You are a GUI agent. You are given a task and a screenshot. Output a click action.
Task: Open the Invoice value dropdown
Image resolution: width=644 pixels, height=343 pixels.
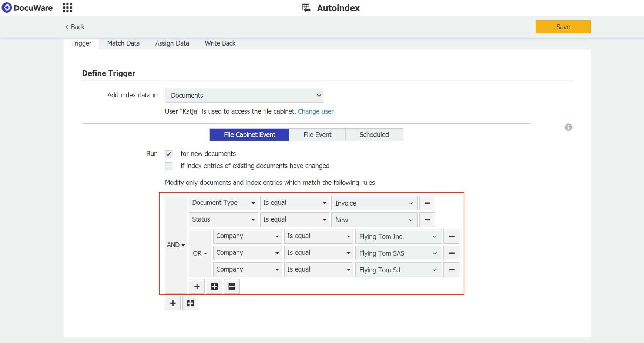pos(374,203)
